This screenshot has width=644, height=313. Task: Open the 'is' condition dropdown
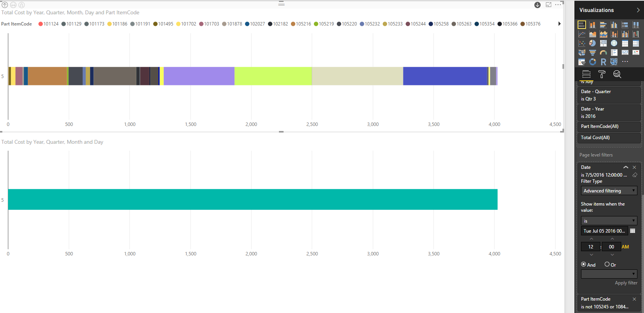pyautogui.click(x=609, y=221)
